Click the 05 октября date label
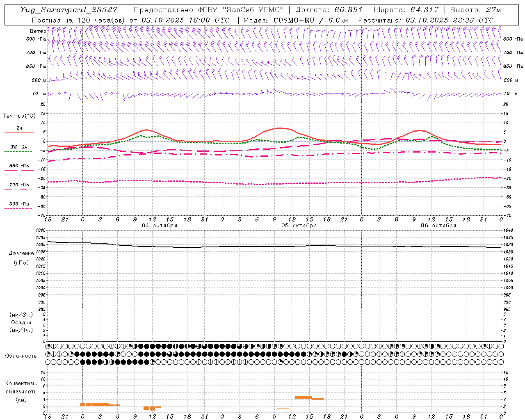The width and height of the screenshot is (525, 420). click(x=299, y=226)
